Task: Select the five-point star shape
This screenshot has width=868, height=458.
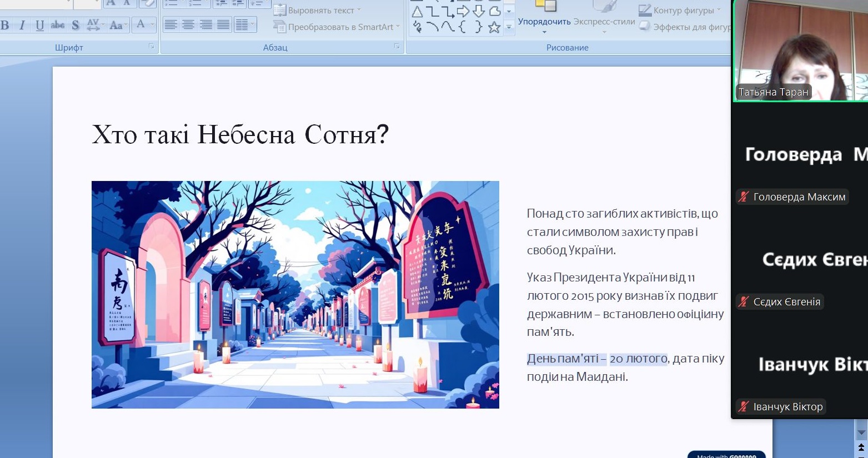Action: [494, 27]
